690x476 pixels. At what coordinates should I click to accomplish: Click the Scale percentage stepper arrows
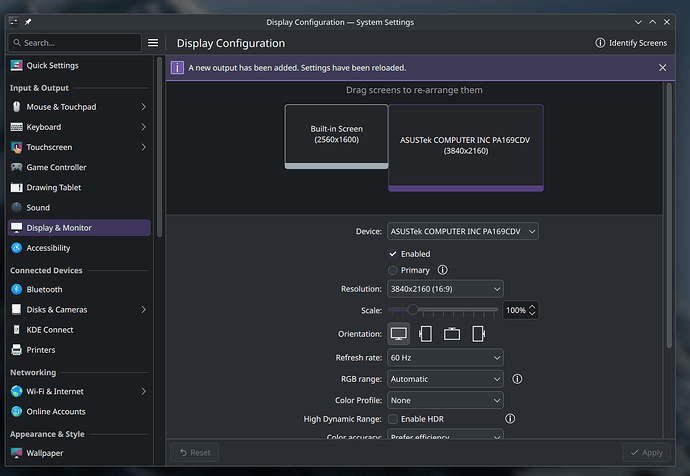click(x=532, y=310)
